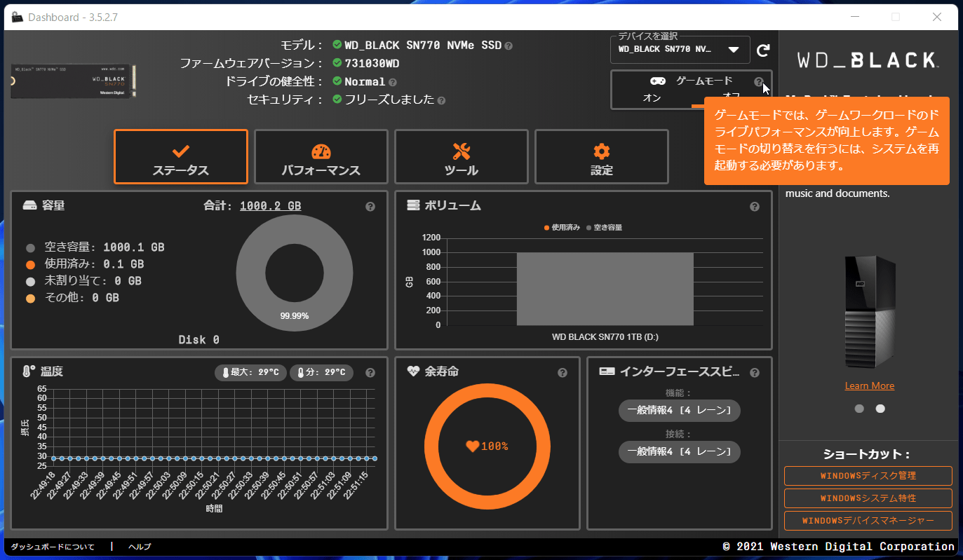Screen dimensions: 963x560
Task: Switch to the ツール tab
Action: coord(461,157)
